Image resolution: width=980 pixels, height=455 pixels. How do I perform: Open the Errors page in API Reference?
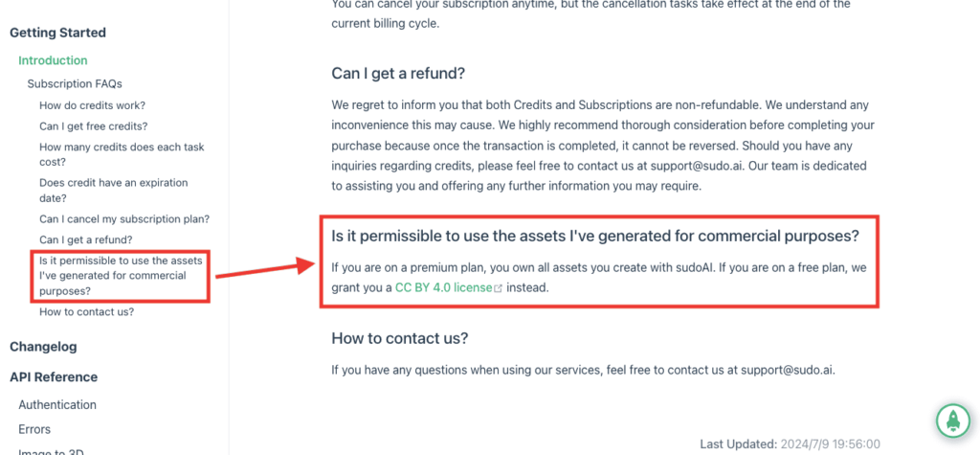tap(34, 429)
